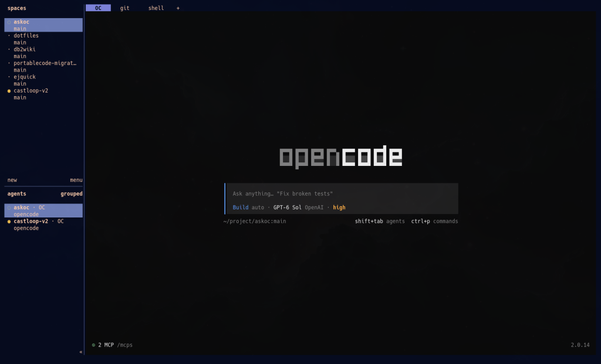Screen dimensions: 601x364
Task: Select the dotfiles space
Action: 43,39
